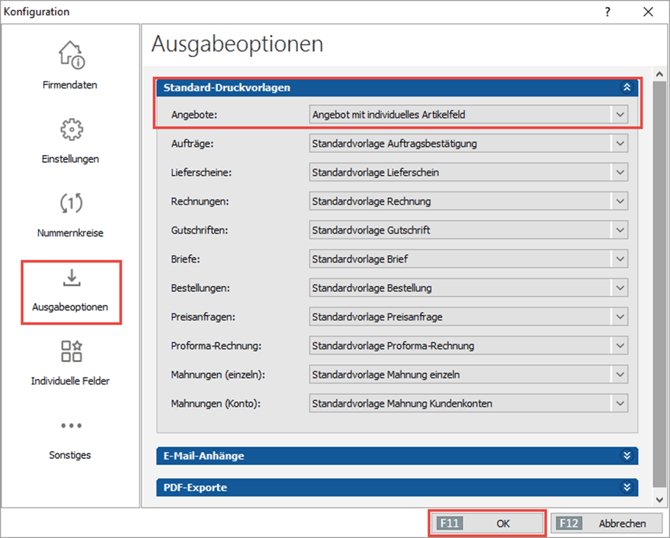
Task: Expand the E-Mail-Anhänge section
Action: click(626, 456)
